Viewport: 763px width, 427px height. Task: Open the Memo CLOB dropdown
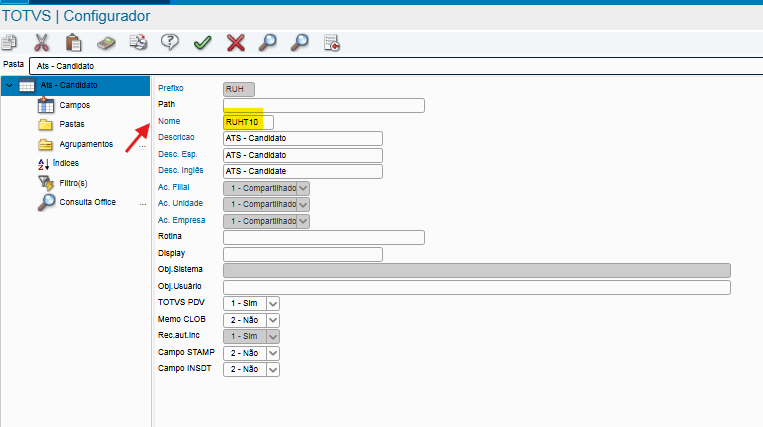pyautogui.click(x=272, y=320)
